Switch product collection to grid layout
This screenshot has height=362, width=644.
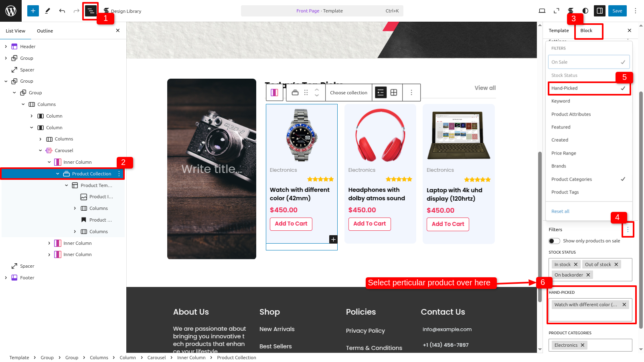click(x=394, y=93)
